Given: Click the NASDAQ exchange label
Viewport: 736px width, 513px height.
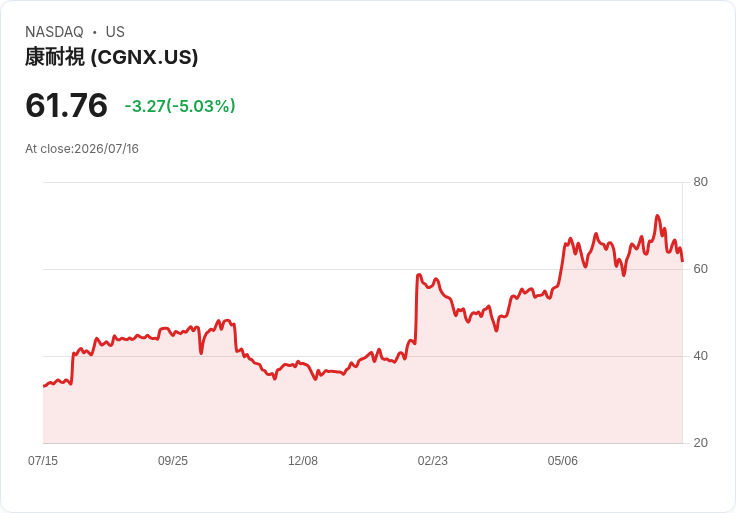Looking at the screenshot, I should (x=54, y=32).
